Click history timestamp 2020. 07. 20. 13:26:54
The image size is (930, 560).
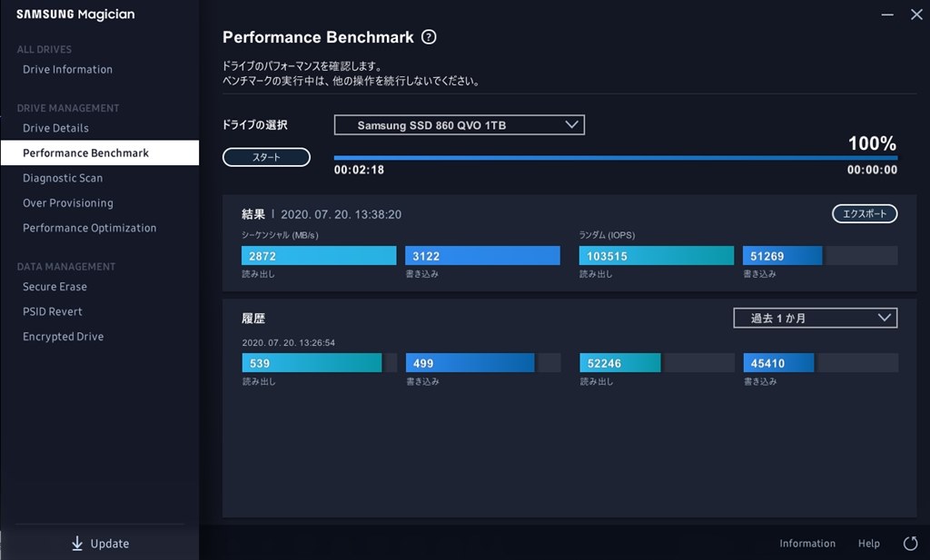click(288, 342)
